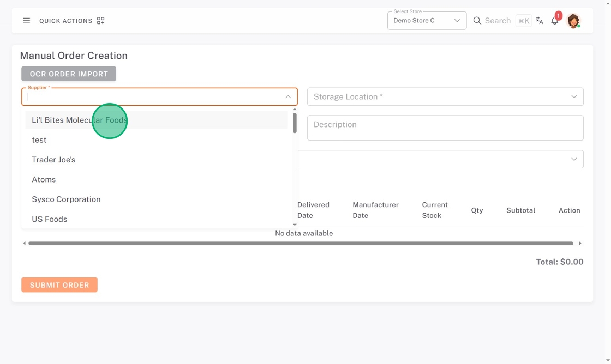Screen dimensions: 611x364
Task: Pick Sysco Corporation supplier option
Action: coord(66,199)
